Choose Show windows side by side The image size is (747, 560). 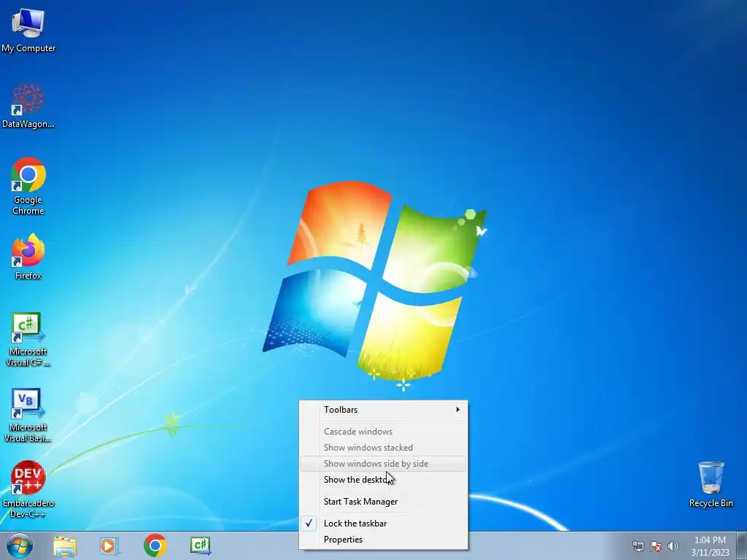[x=384, y=464]
